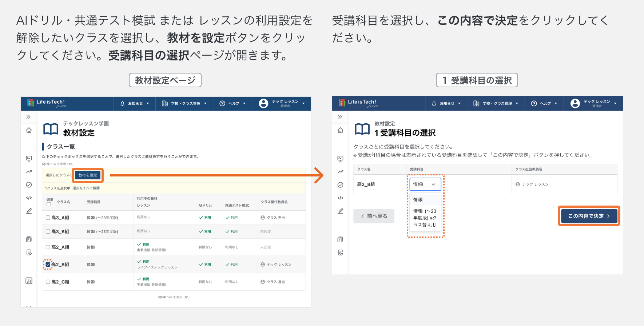
Task: Open ヘルプ dropdown in 教材設定 window
Action: coord(232,104)
